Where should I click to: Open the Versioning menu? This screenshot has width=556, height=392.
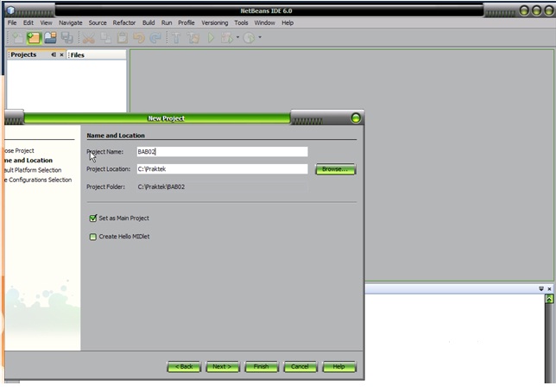214,22
